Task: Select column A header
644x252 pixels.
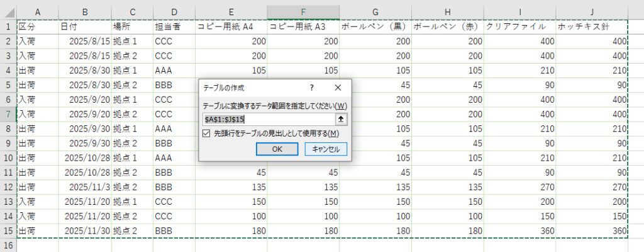Action: [37, 13]
